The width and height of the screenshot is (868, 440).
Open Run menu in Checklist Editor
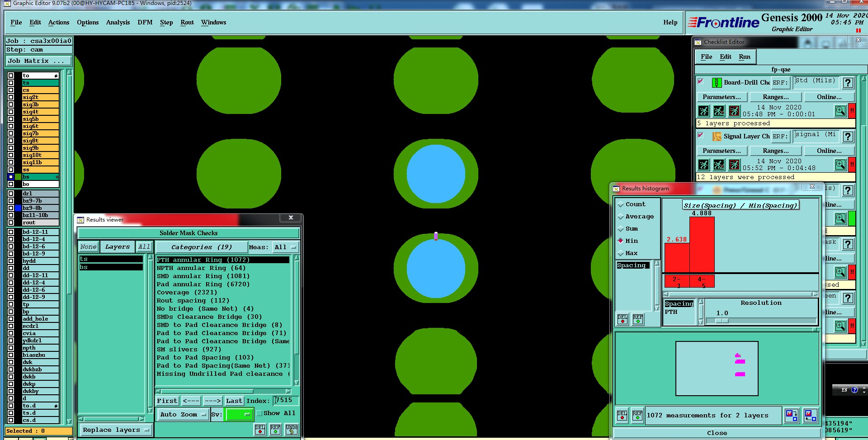click(745, 57)
